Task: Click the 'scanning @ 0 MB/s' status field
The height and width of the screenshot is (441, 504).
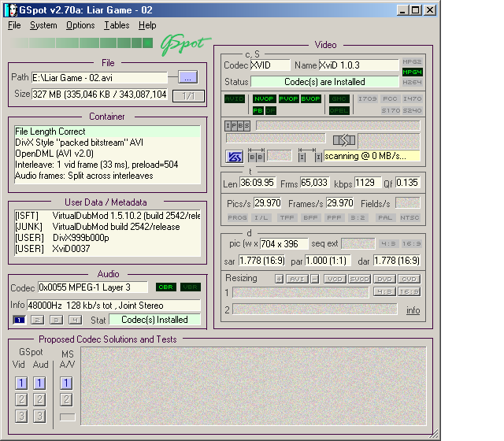Action: [372, 156]
